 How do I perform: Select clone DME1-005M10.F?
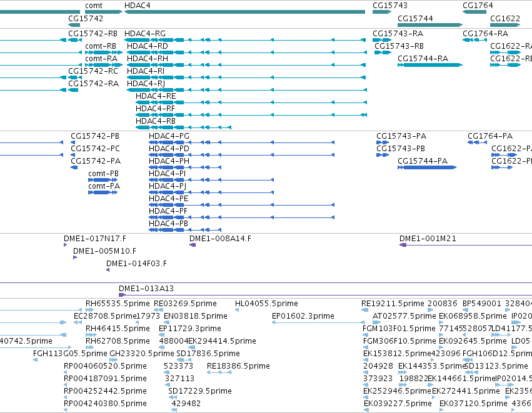click(104, 251)
